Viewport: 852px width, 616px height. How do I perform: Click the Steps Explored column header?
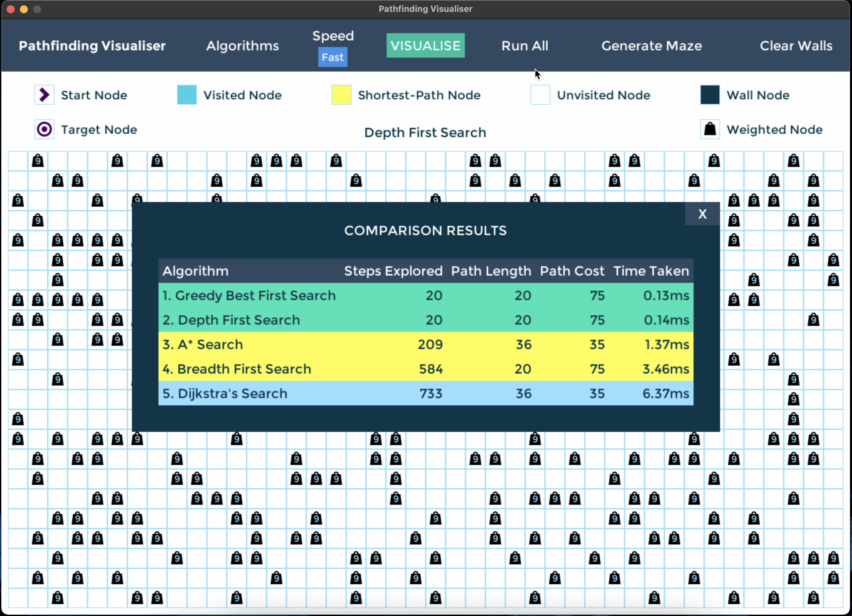pos(393,271)
